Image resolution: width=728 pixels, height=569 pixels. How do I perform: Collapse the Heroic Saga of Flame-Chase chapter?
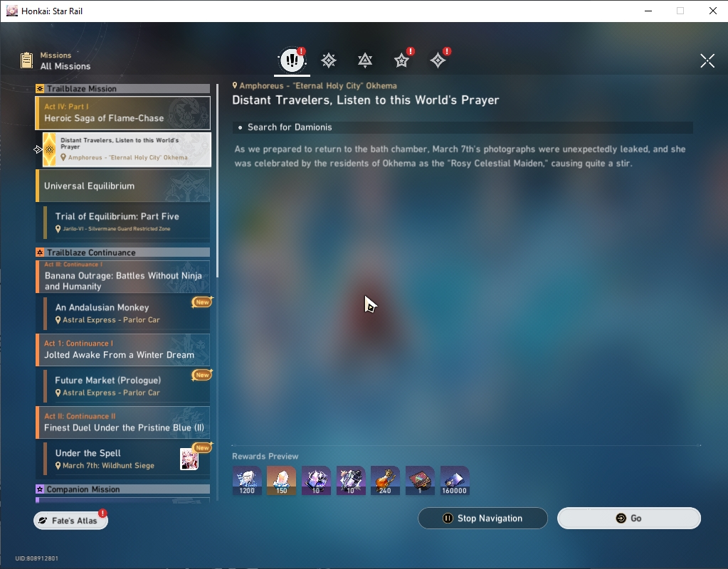click(x=123, y=113)
